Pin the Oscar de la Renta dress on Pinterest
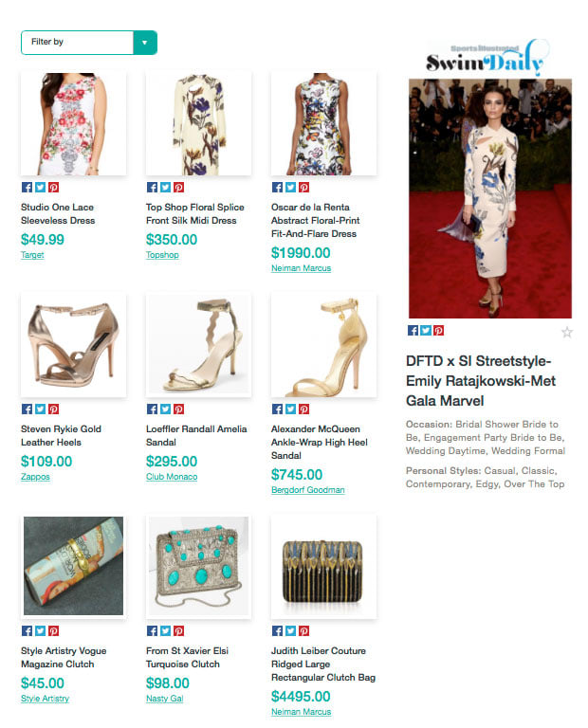 pos(303,187)
